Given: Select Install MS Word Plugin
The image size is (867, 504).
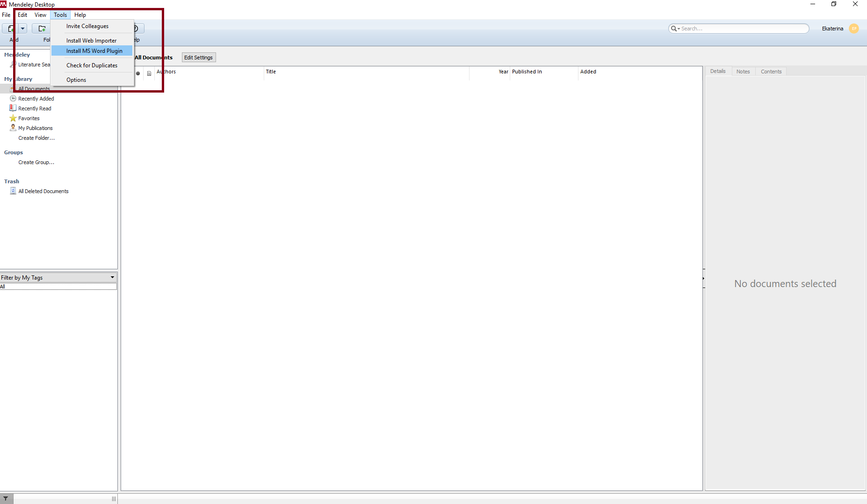Looking at the screenshot, I should click(x=92, y=51).
